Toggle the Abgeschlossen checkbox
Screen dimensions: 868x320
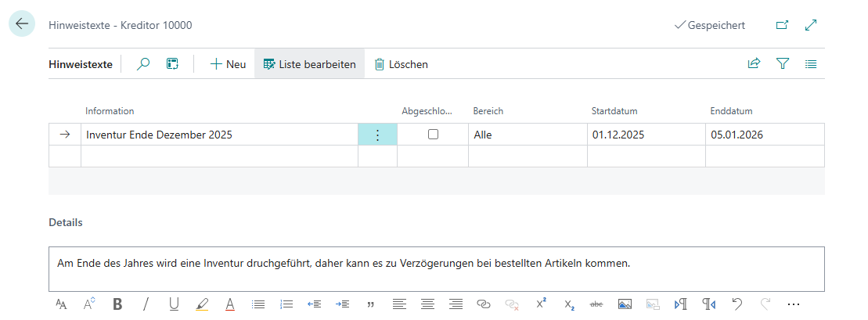[434, 134]
